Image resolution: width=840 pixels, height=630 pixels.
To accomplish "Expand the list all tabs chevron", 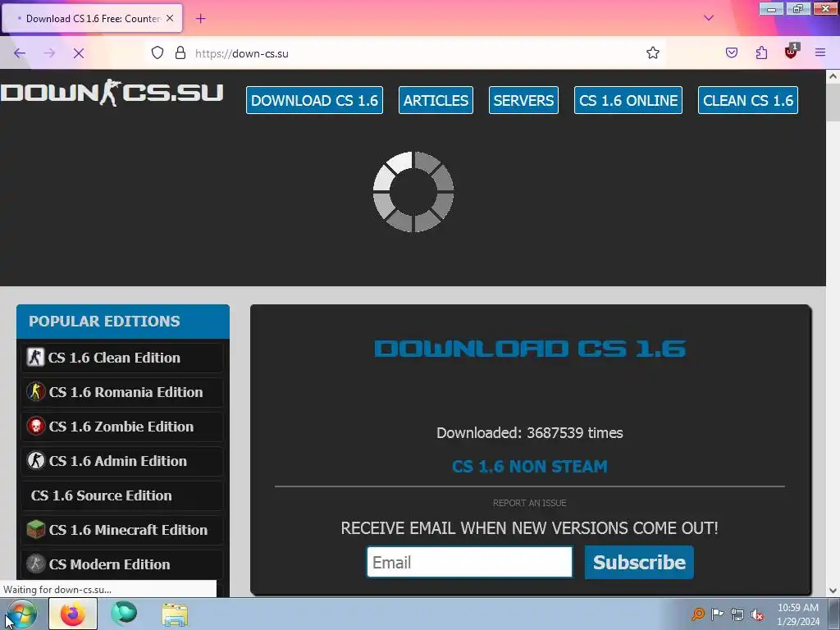I will (x=709, y=18).
